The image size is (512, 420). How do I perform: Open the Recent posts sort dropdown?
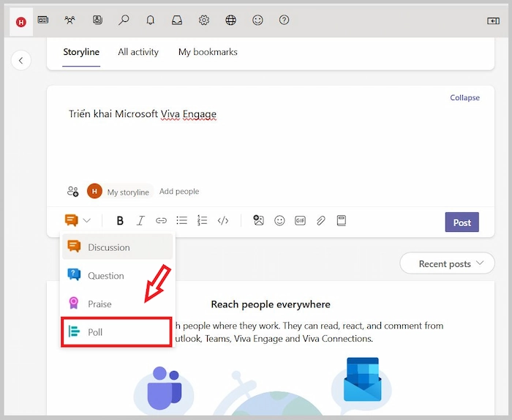point(447,263)
